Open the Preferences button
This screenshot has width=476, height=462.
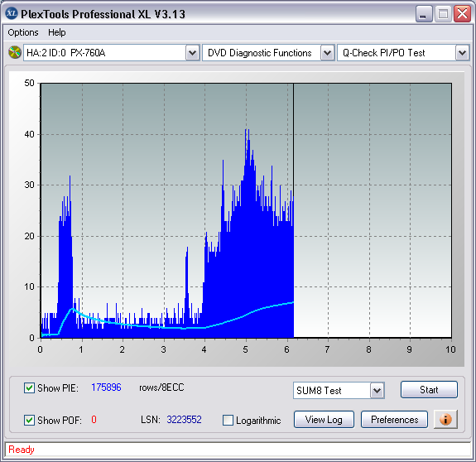394,420
